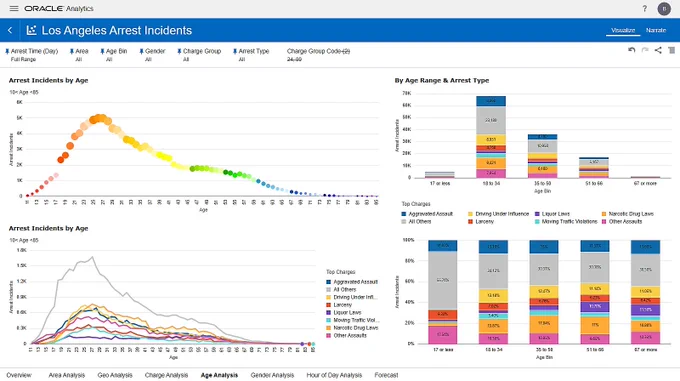The width and height of the screenshot is (680, 381).
Task: Click the Oracle Analytics logo
Action: [x=59, y=9]
